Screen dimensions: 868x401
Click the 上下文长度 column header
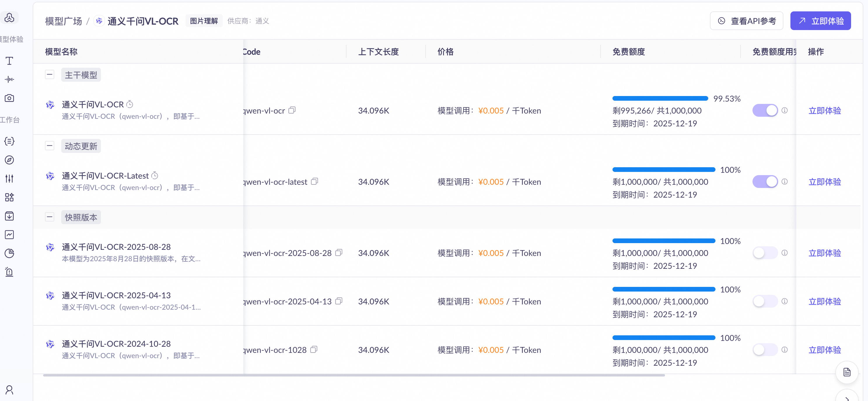click(378, 52)
